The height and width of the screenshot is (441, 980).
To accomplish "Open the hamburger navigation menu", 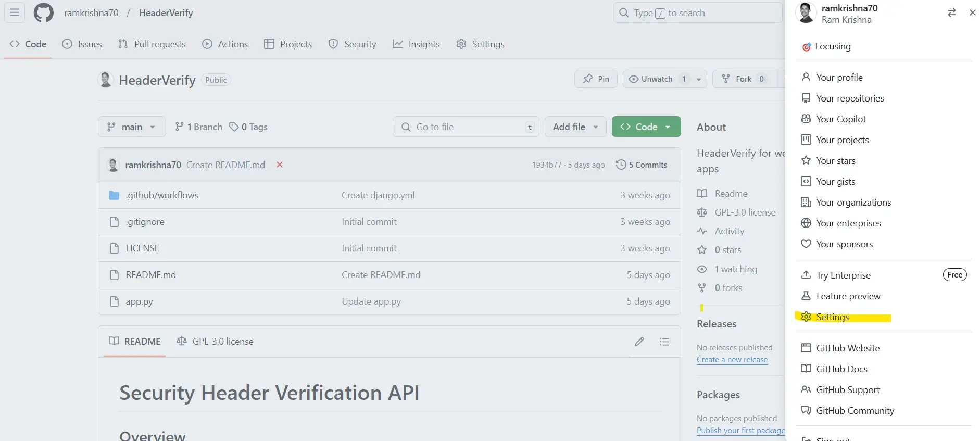I will pos(15,13).
